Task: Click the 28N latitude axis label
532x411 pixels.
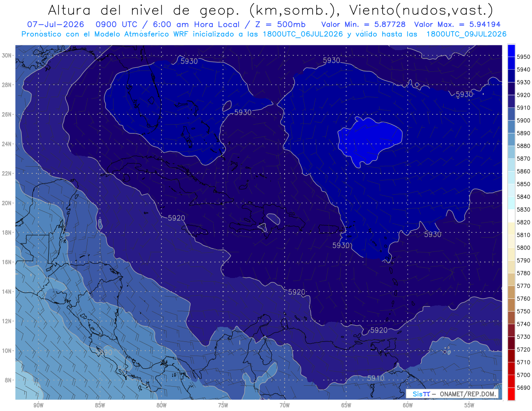Action: coord(7,85)
